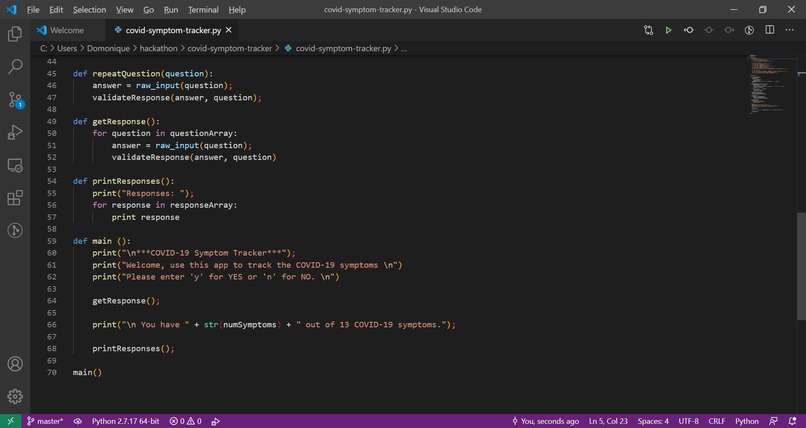Viewport: 806px width, 428px height.
Task: Open the Search view in the activity bar
Action: (15, 66)
